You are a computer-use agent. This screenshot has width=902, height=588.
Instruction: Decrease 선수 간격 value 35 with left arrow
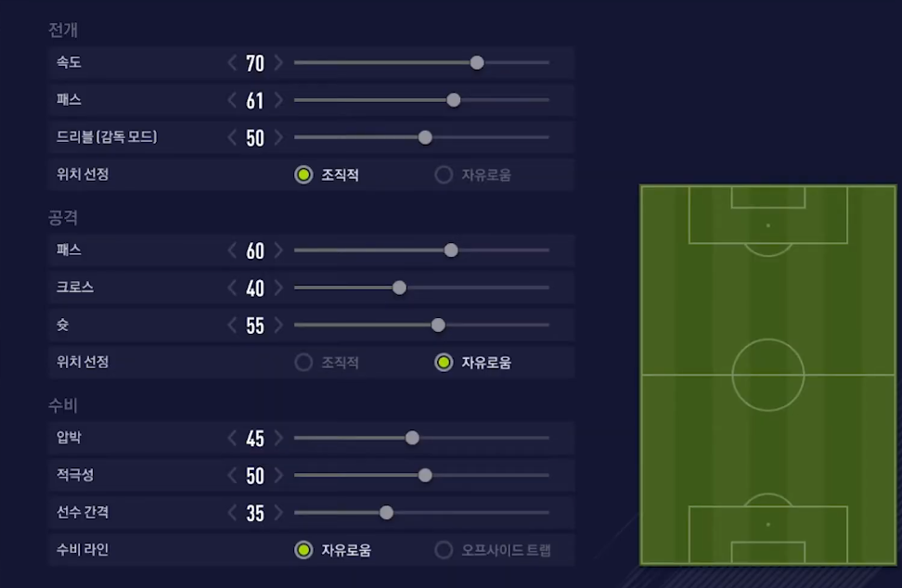[232, 513]
